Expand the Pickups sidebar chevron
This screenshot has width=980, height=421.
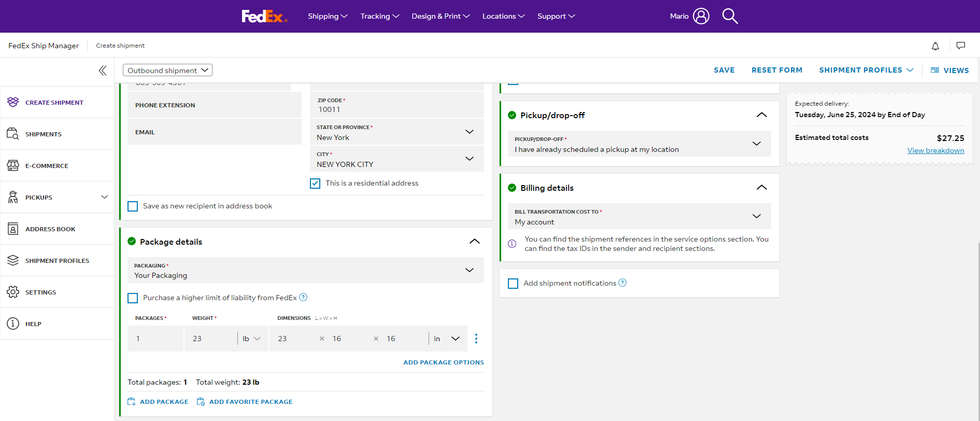click(x=105, y=197)
